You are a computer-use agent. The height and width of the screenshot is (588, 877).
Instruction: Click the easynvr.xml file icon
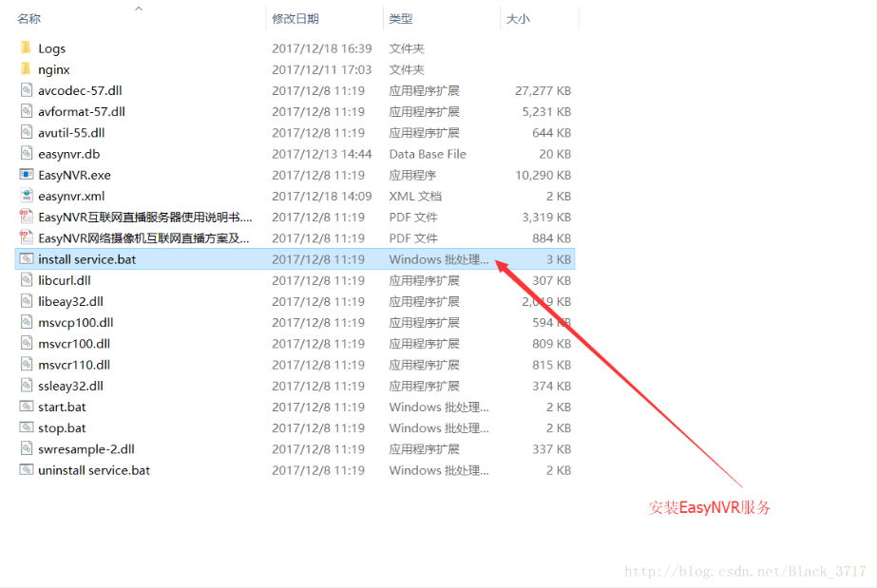coord(27,196)
